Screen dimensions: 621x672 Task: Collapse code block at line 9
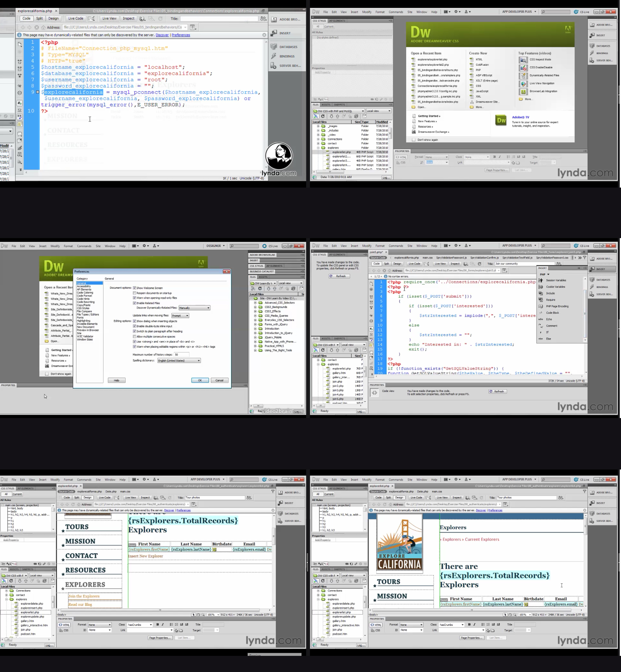pos(38,92)
